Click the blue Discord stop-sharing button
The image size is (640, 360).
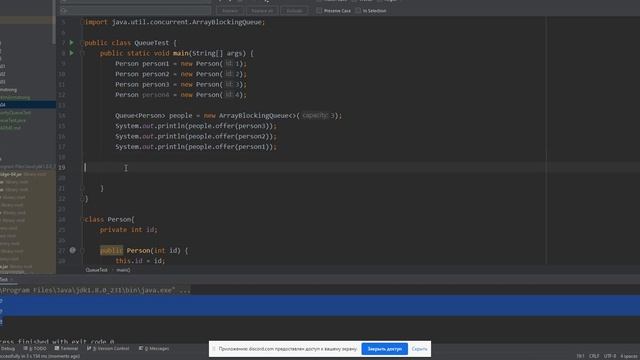pos(384,349)
